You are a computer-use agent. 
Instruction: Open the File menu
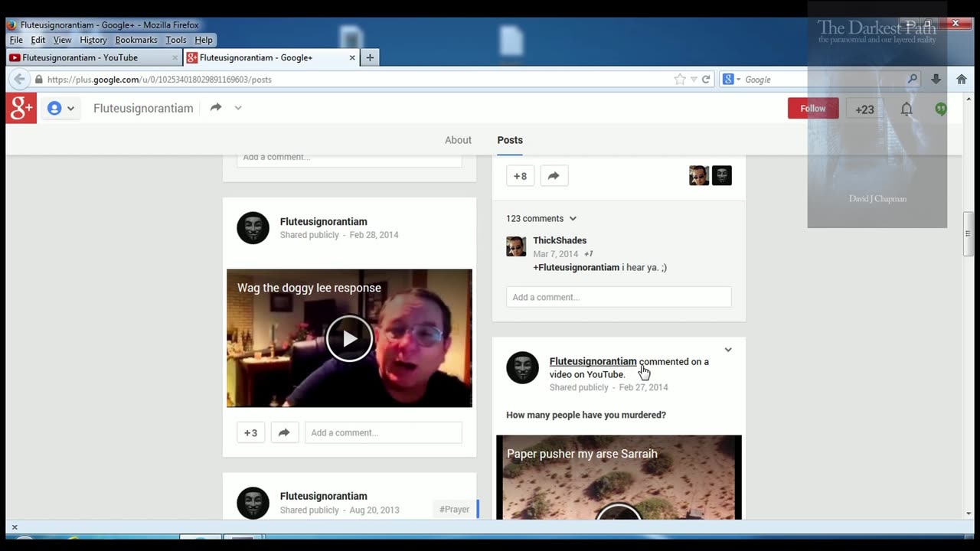[x=16, y=40]
